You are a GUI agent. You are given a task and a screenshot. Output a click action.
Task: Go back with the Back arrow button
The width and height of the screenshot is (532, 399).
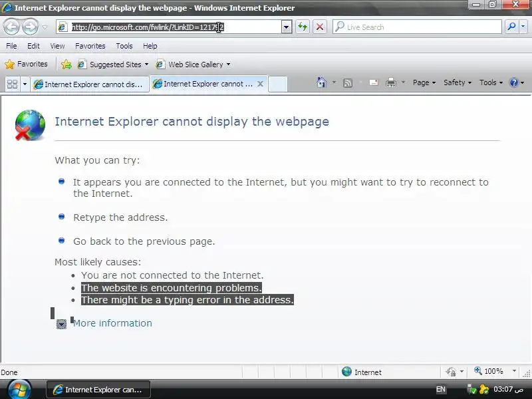pos(12,27)
